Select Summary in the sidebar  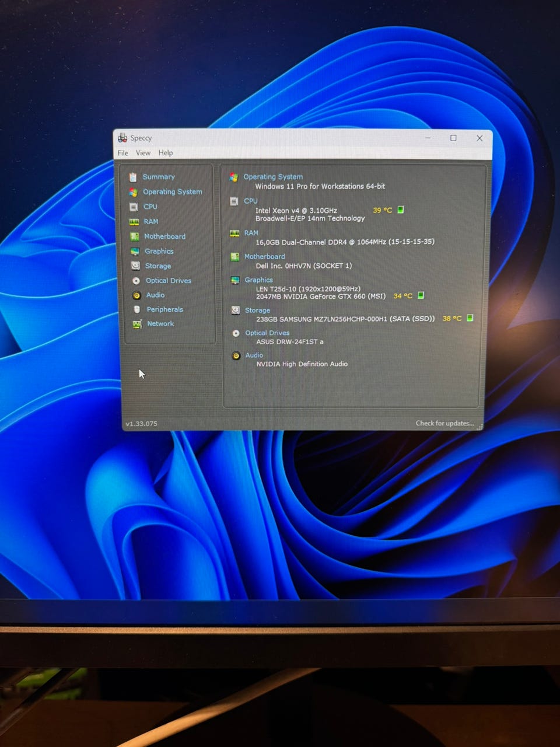click(159, 177)
